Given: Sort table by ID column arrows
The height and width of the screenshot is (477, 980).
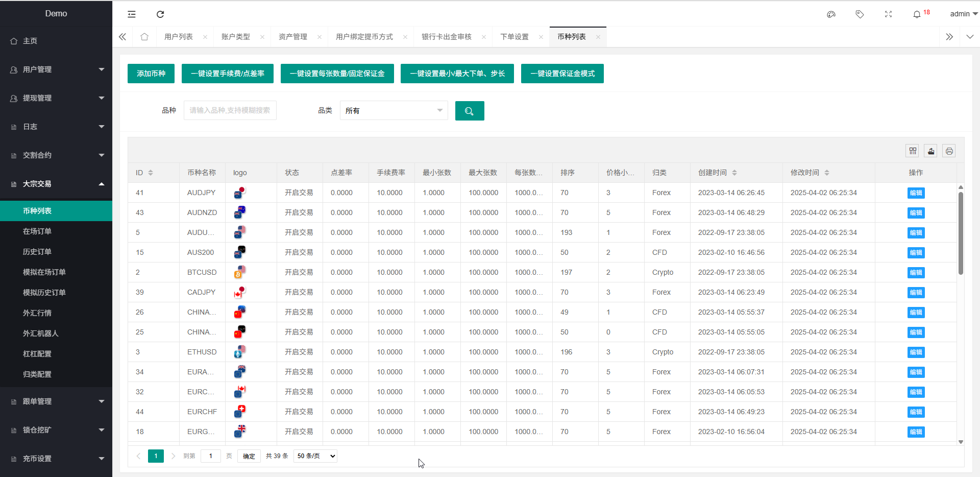Looking at the screenshot, I should tap(151, 173).
